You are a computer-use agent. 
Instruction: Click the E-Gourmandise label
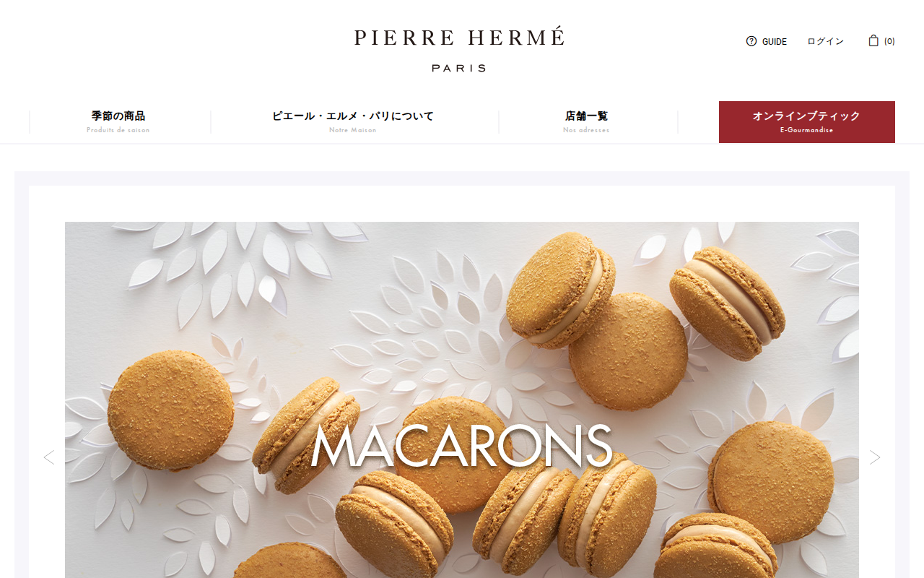(807, 130)
